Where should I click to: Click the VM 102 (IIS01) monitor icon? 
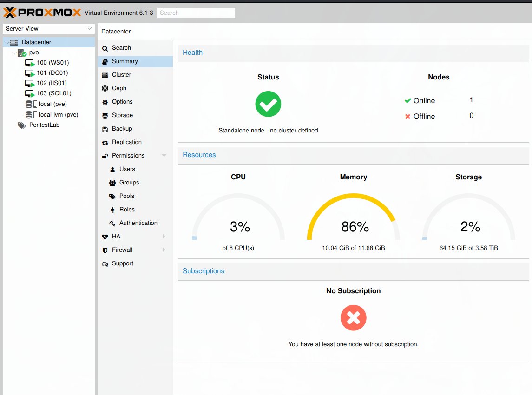30,84
